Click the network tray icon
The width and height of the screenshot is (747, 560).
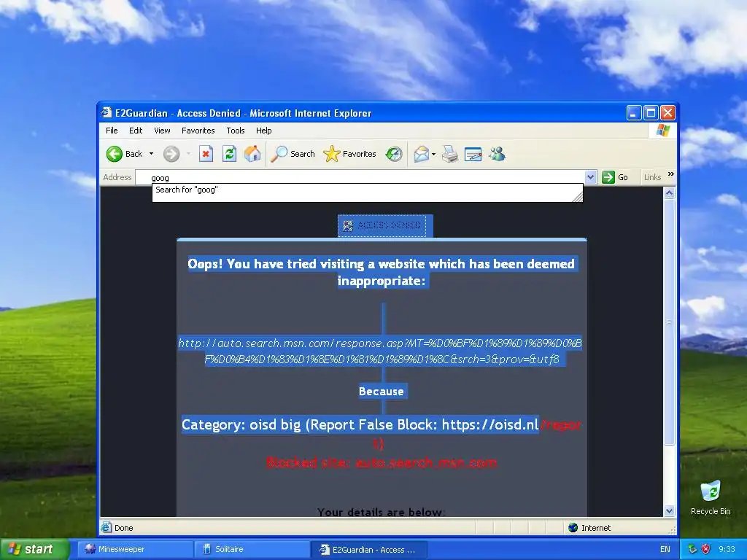click(x=693, y=549)
